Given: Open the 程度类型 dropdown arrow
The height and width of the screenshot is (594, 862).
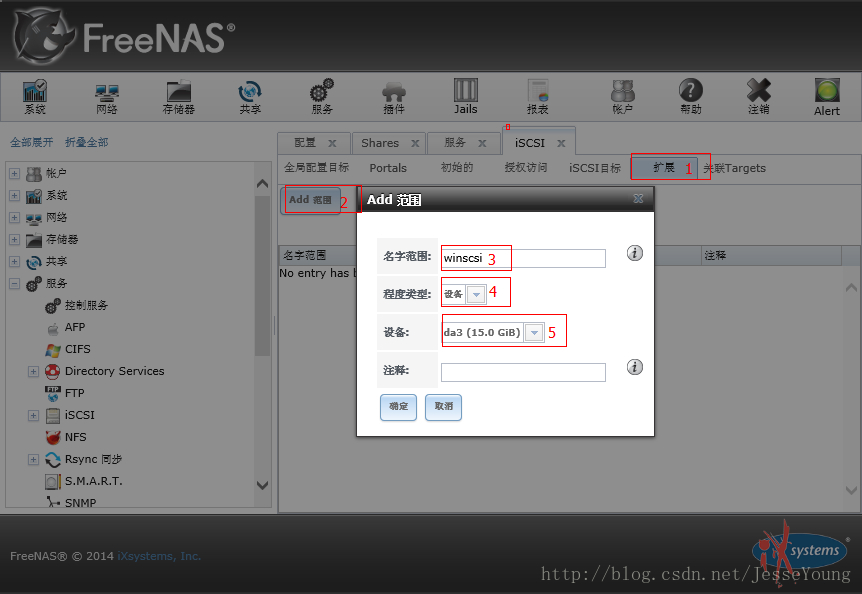Looking at the screenshot, I should [x=476, y=295].
